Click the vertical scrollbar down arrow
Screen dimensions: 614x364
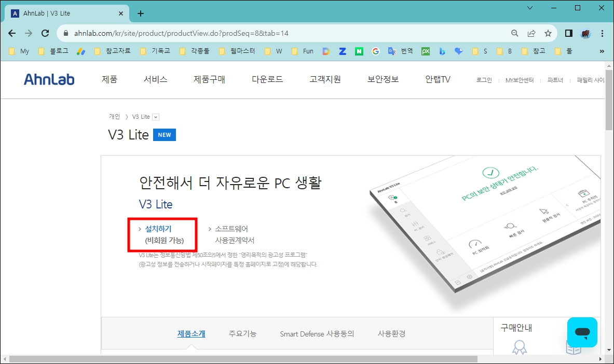click(609, 350)
